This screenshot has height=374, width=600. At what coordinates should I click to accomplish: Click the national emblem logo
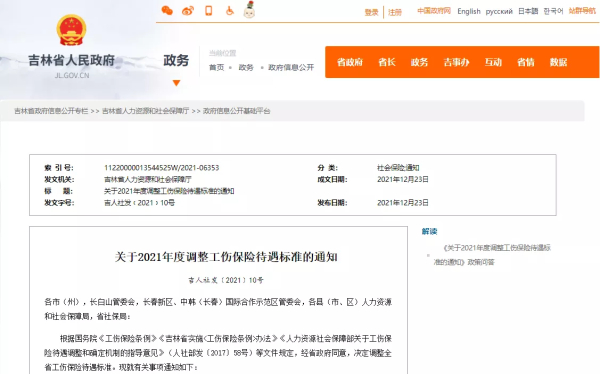(x=71, y=30)
